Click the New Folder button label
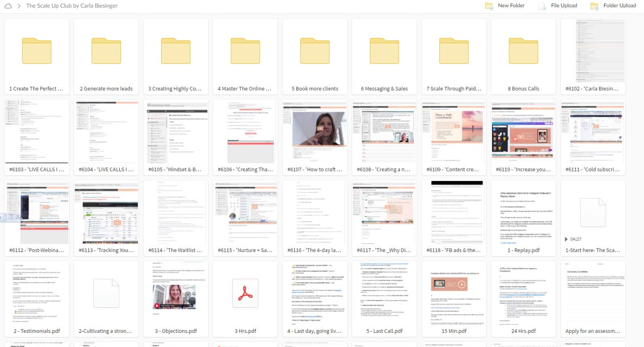Screen dimensions: 644x347 click(x=511, y=6)
